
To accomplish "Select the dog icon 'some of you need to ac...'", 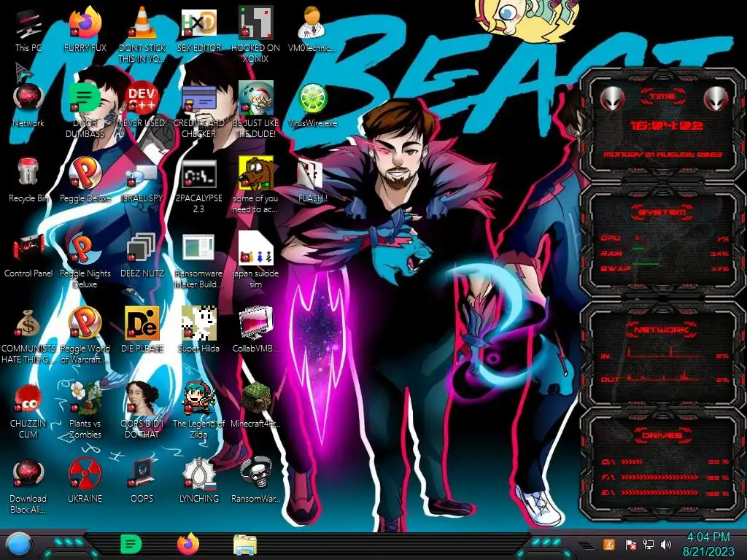I will click(x=256, y=172).
